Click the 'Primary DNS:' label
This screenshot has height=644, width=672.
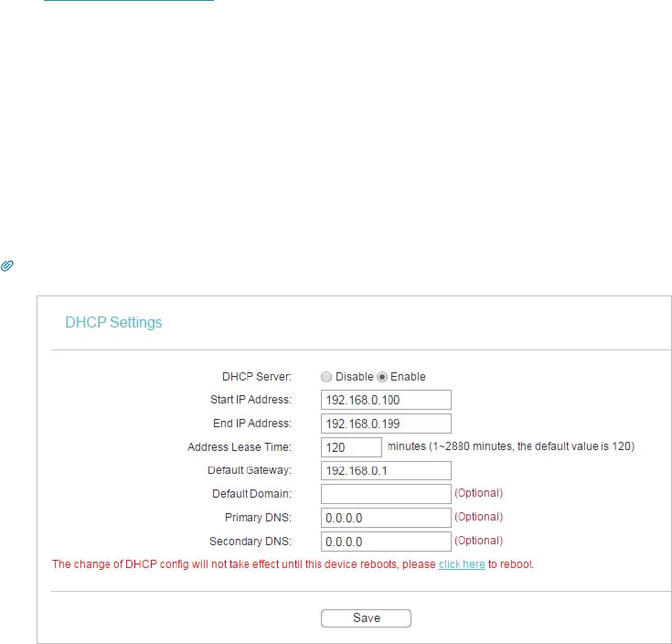tap(258, 518)
